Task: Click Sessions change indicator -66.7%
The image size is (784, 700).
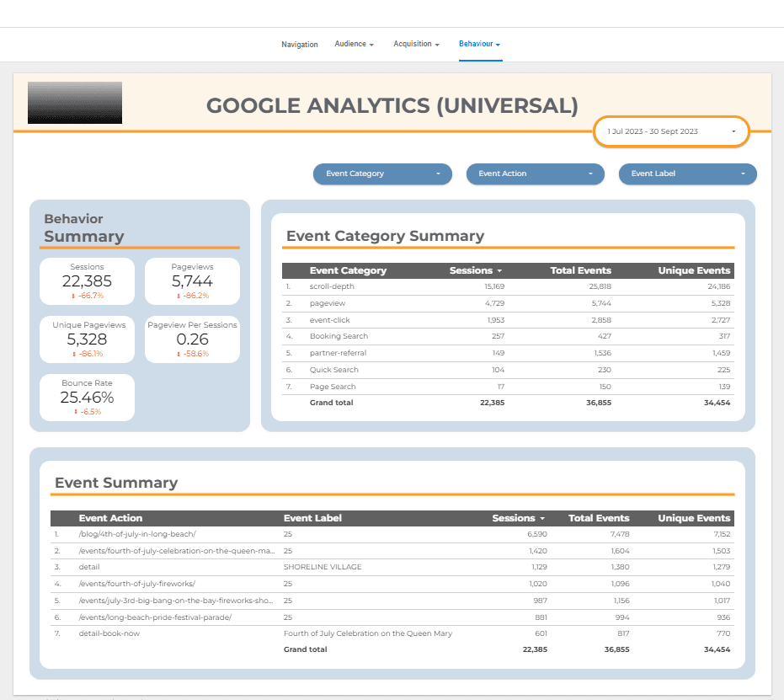Action: (x=88, y=296)
